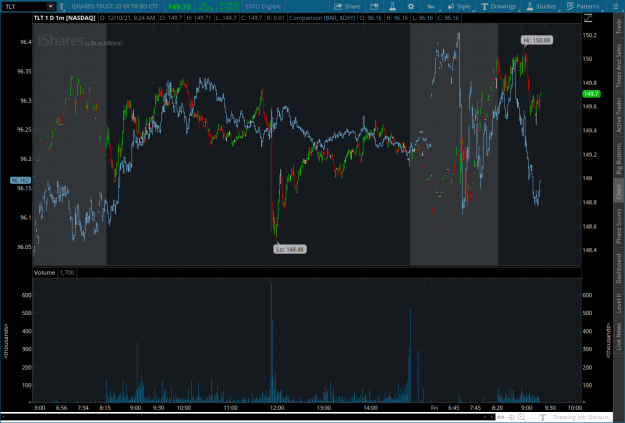Click the 149.70 last price in header

coord(179,6)
